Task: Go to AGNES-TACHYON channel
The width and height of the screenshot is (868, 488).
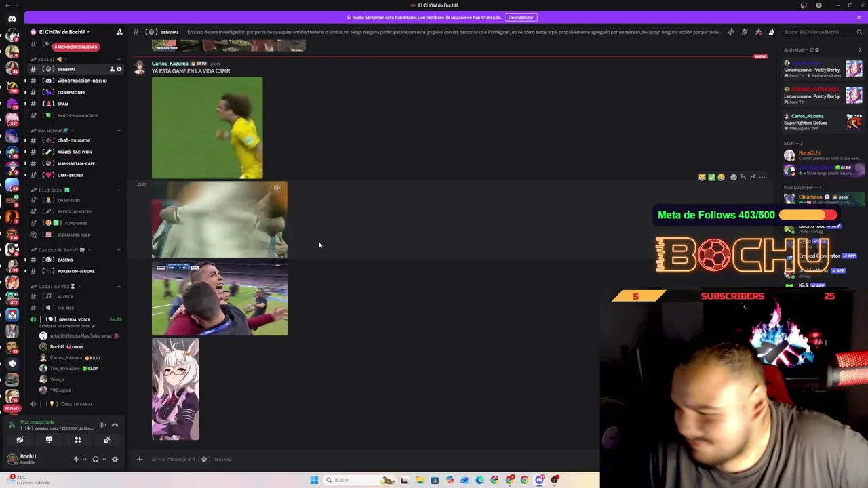Action: click(x=75, y=152)
